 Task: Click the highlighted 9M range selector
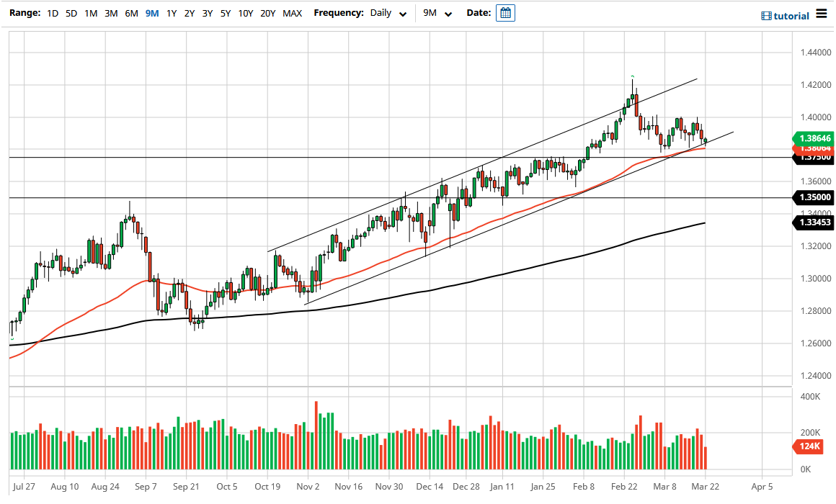click(x=151, y=13)
